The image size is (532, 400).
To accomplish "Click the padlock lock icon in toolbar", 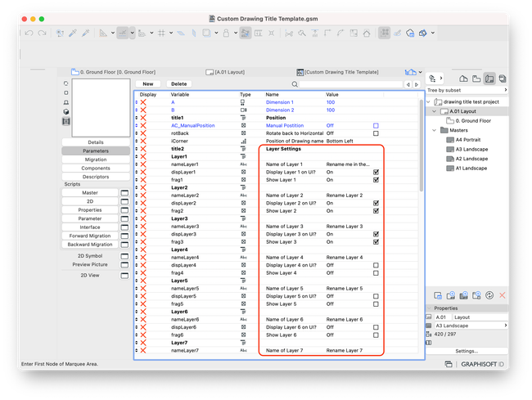I will 226,33.
